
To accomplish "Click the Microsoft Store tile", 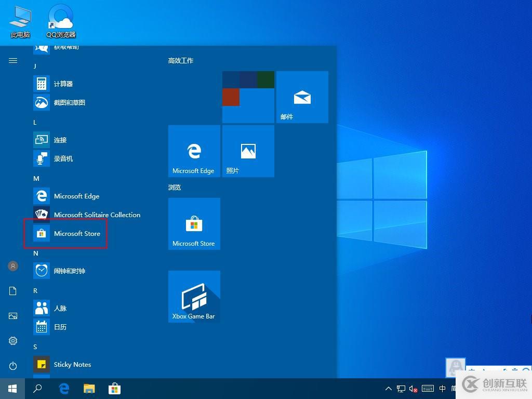I will click(x=194, y=224).
